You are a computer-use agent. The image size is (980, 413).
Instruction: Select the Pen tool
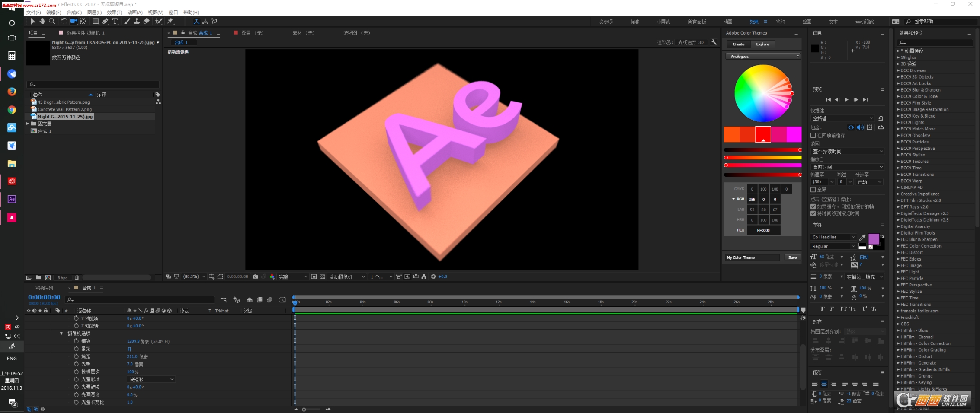pos(105,21)
